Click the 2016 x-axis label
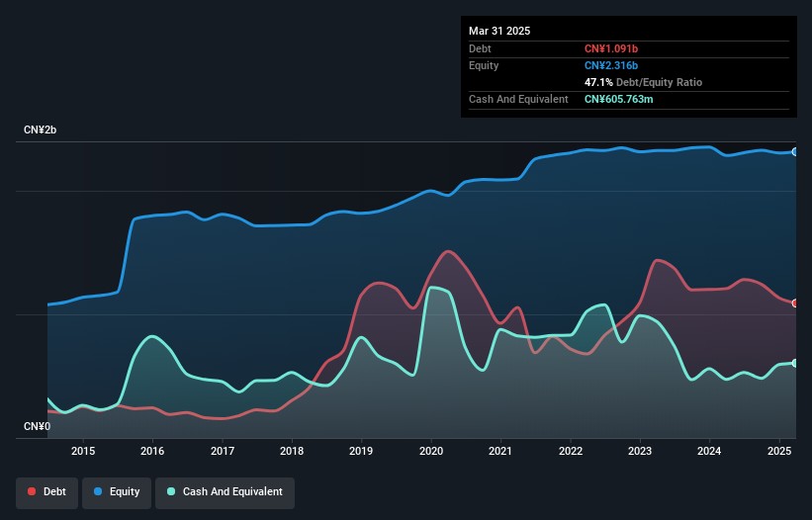This screenshot has width=812, height=520. pos(152,451)
